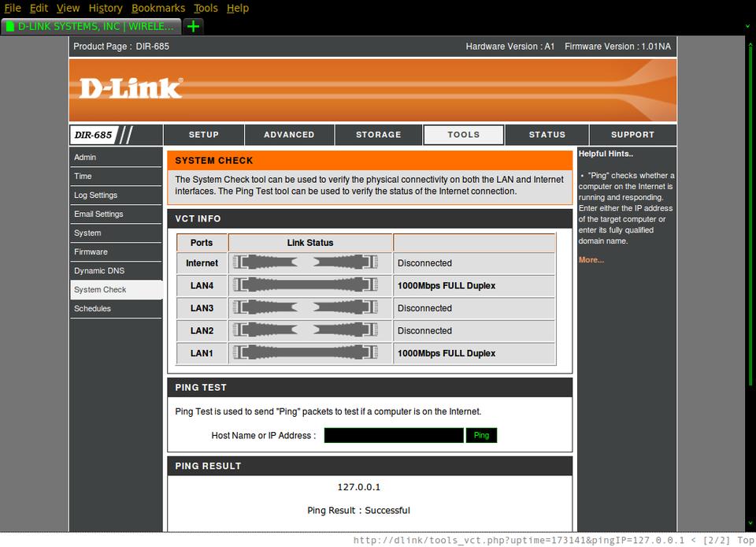Click the Ping Result : Successful text

pyautogui.click(x=359, y=510)
